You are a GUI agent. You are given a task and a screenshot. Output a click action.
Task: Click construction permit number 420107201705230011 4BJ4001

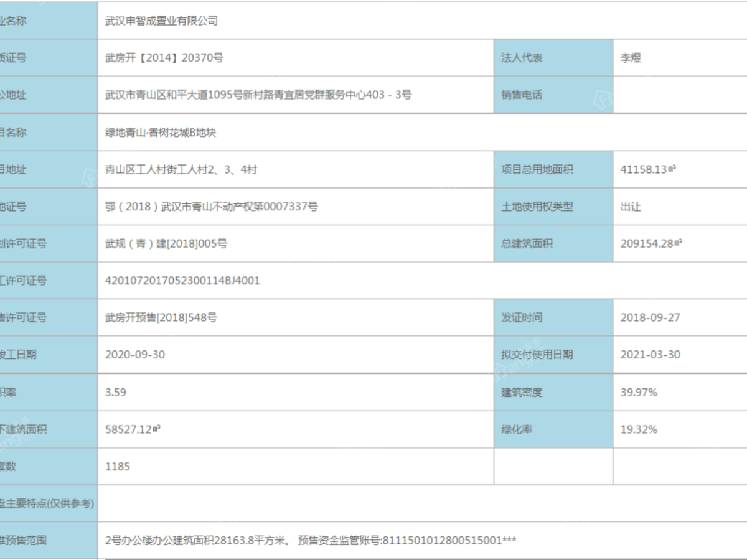[183, 281]
